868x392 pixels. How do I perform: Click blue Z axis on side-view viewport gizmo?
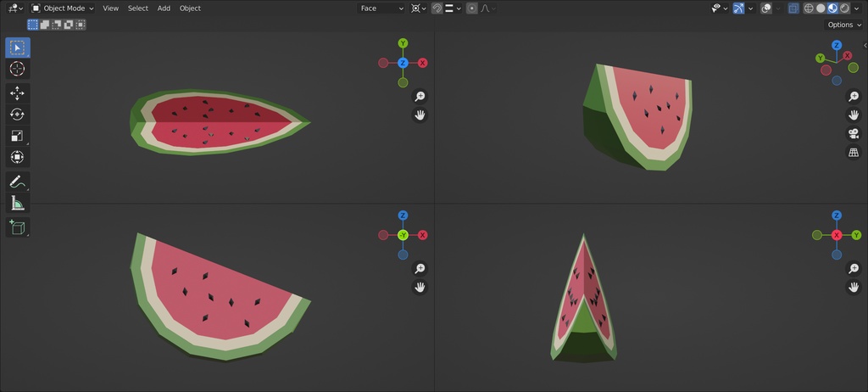click(x=837, y=216)
